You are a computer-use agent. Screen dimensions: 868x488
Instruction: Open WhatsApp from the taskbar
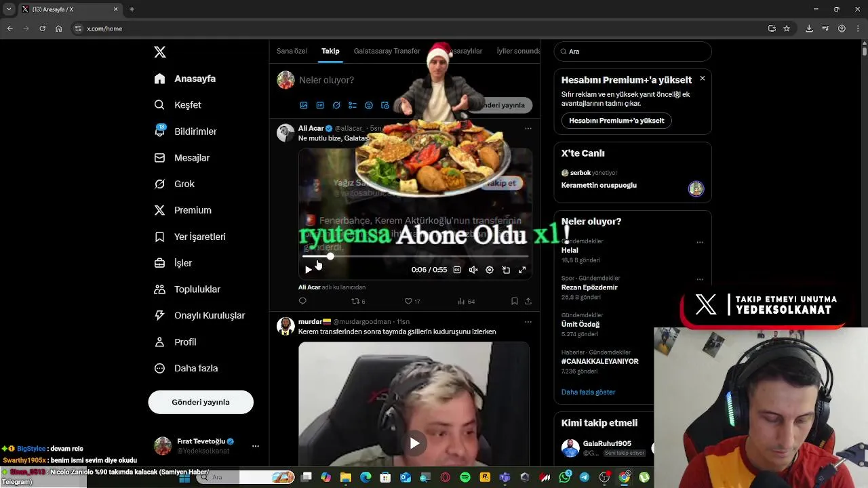pyautogui.click(x=565, y=477)
